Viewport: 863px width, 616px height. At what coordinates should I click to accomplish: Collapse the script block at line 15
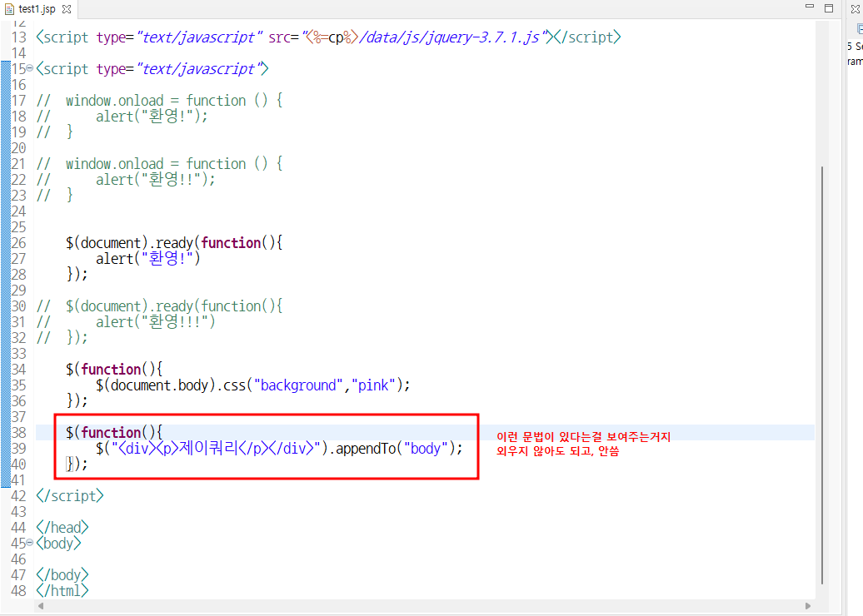(30, 68)
